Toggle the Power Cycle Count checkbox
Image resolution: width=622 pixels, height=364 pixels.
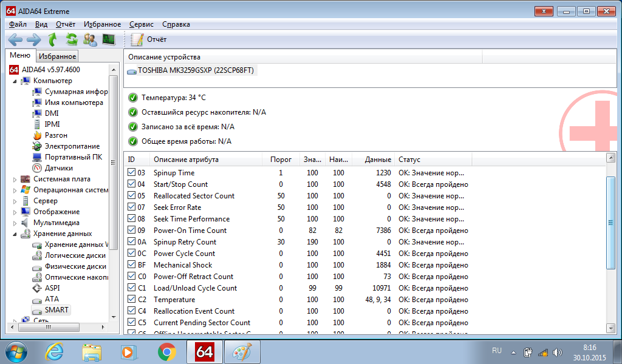tap(131, 253)
